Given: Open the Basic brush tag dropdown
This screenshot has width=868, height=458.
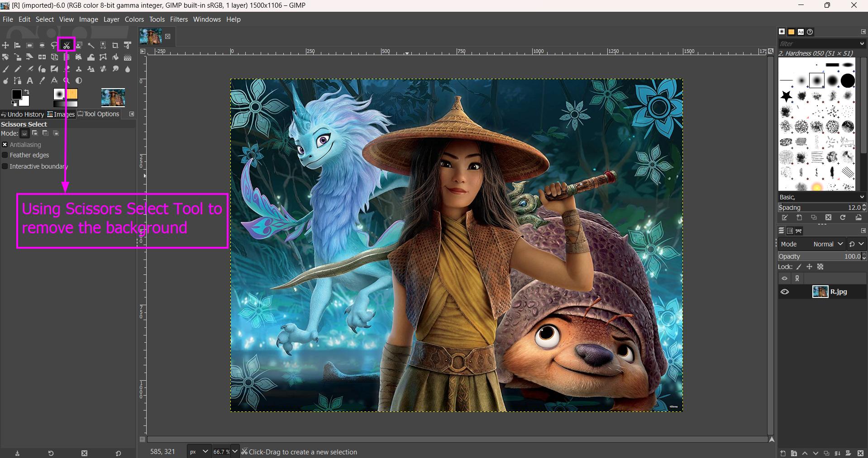Looking at the screenshot, I should pyautogui.click(x=821, y=197).
